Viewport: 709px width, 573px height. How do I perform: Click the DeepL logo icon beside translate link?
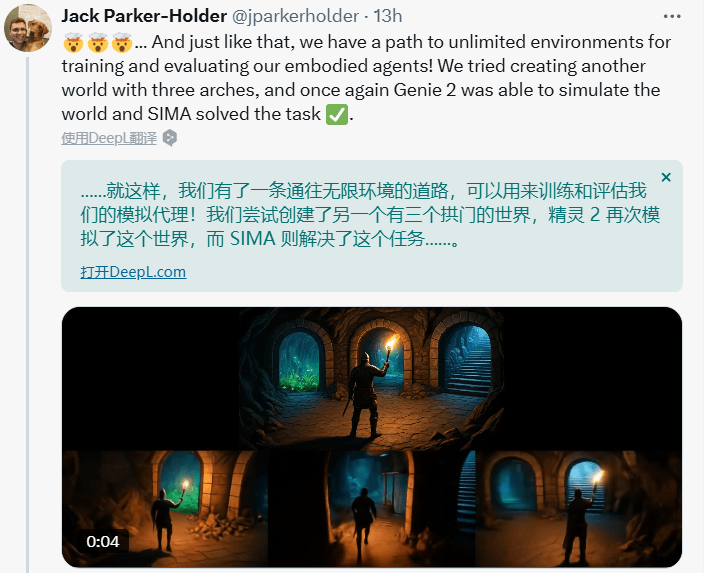coord(170,138)
